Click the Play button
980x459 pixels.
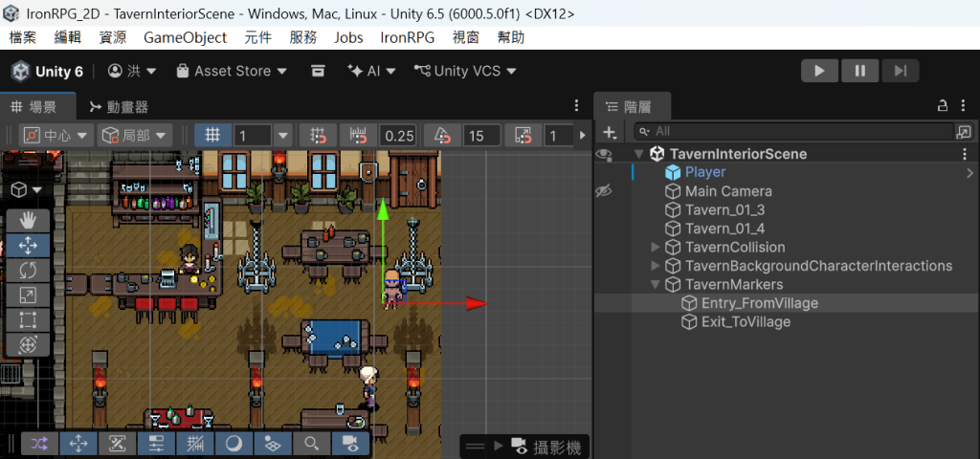[819, 71]
